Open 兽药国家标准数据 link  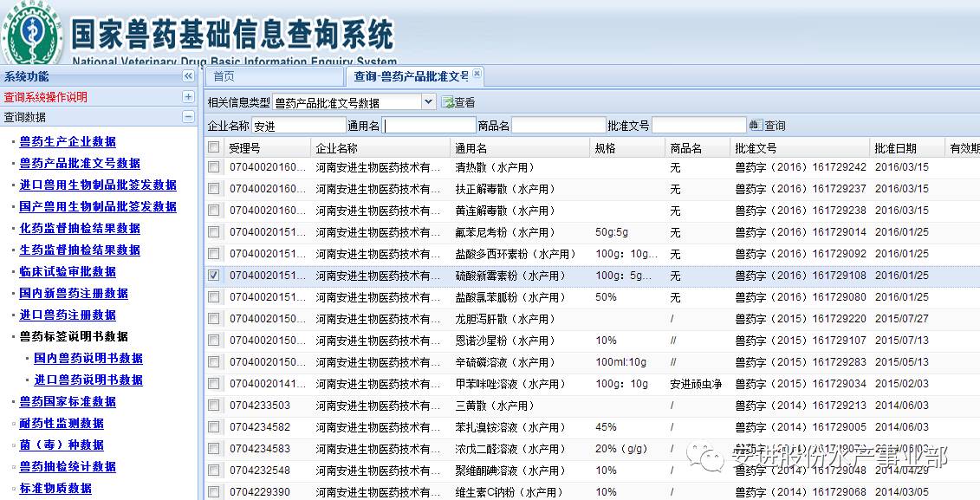[x=68, y=401]
